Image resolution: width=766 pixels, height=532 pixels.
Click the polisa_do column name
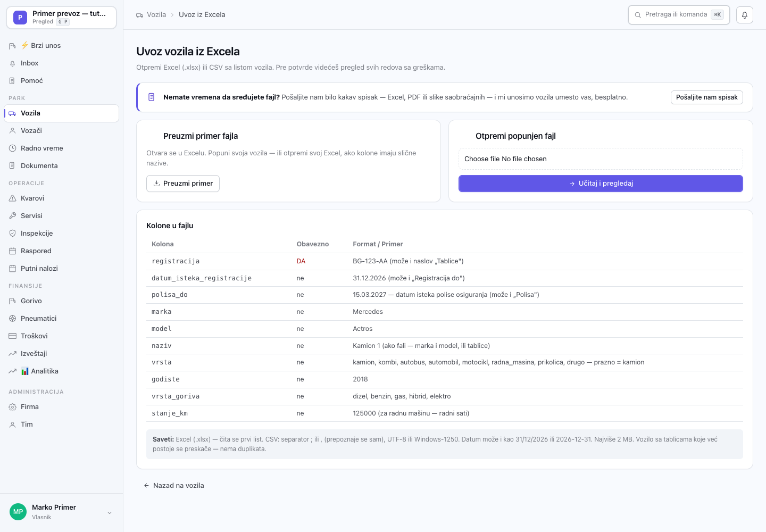[170, 295]
